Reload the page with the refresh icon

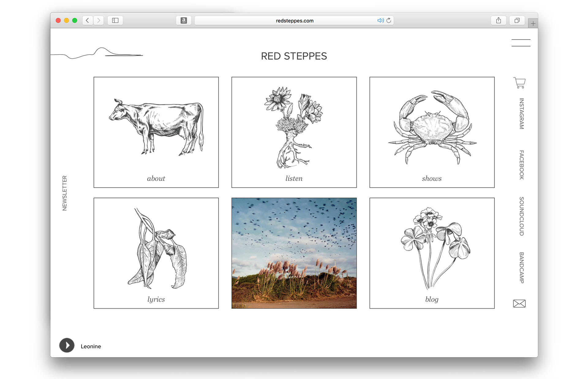click(389, 21)
